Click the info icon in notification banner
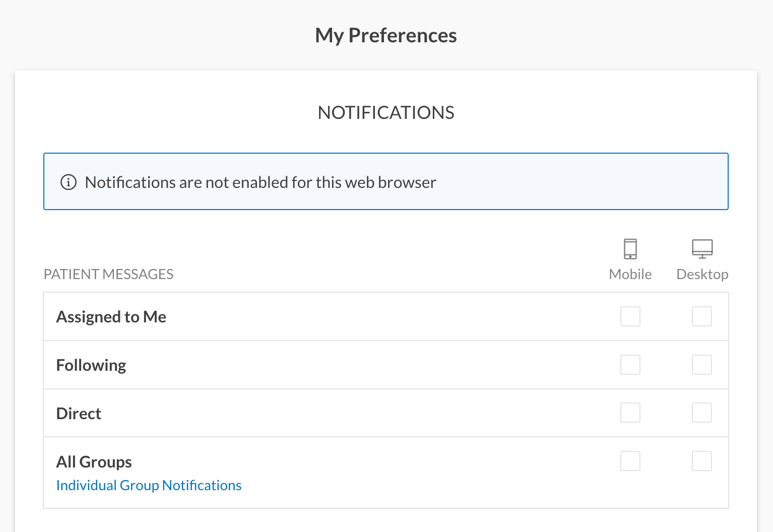Screen dimensions: 773x532 pos(69,182)
